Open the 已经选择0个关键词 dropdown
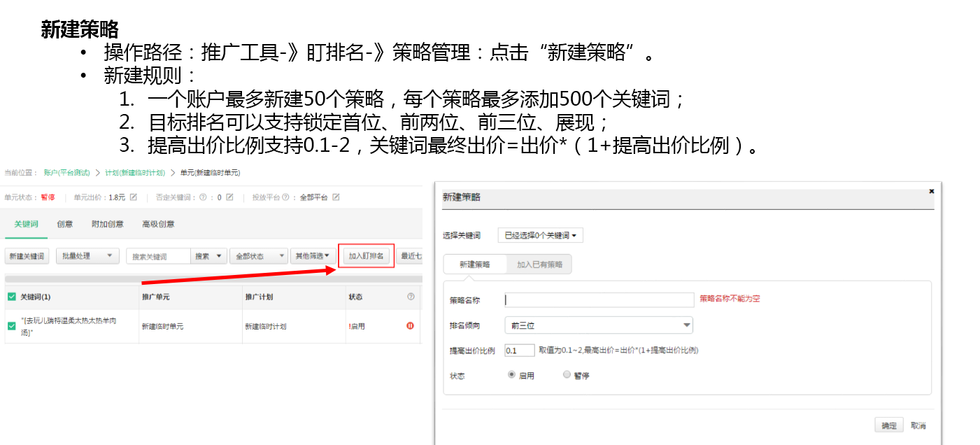The height and width of the screenshot is (445, 980). click(540, 236)
